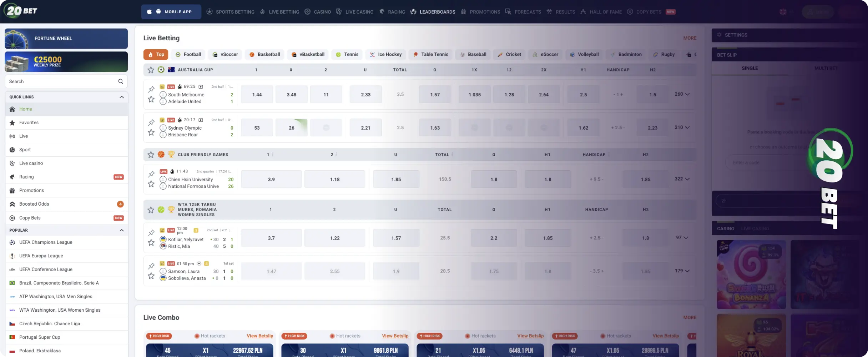Star the Club Friendly Games league
Viewport: 868px width, 357px height.
[x=151, y=155]
